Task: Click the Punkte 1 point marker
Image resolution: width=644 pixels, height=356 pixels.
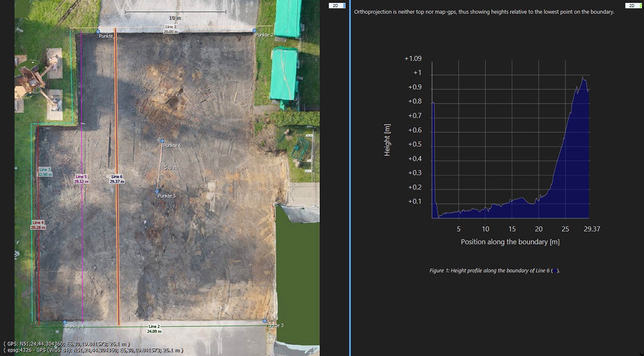Action: pos(98,32)
